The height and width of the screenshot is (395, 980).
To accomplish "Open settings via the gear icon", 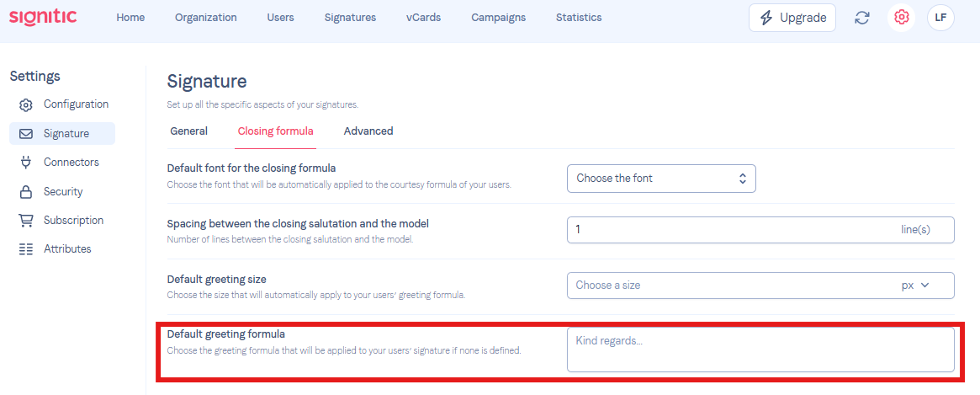I will click(901, 18).
